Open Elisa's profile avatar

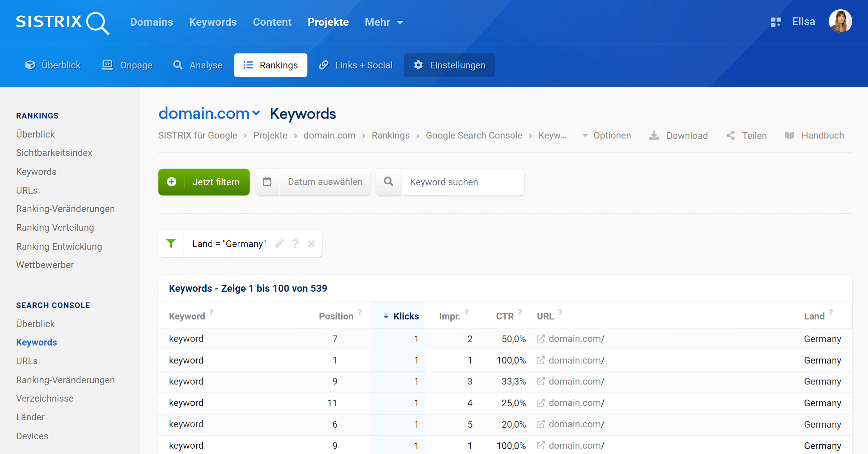point(840,21)
